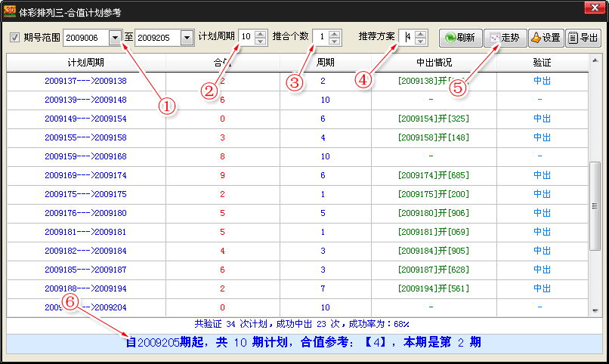Click the 验证 column header

point(542,62)
